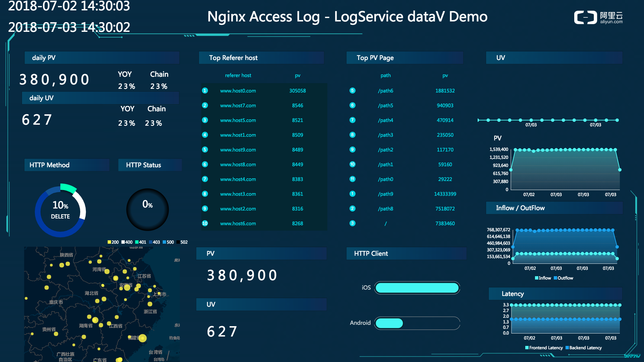This screenshot has width=644, height=362.
Task: Toggle the Inflow legend series
Action: tap(543, 278)
